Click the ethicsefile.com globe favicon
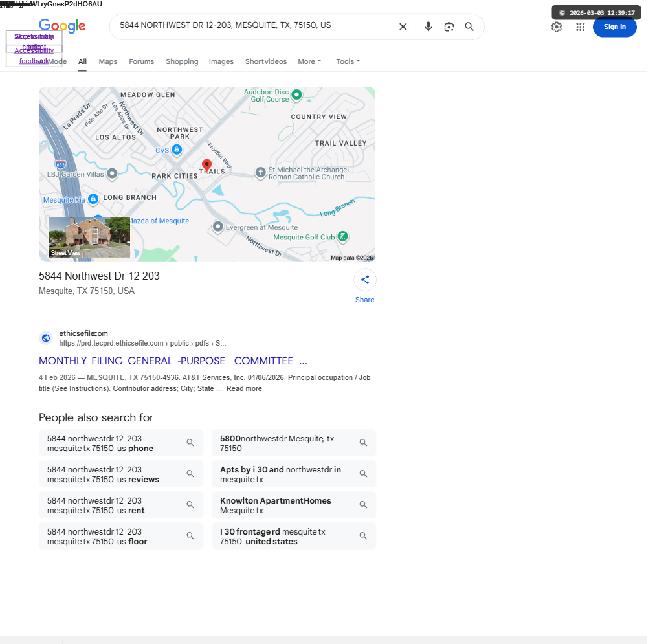Screen dimensions: 655x644 [x=46, y=338]
